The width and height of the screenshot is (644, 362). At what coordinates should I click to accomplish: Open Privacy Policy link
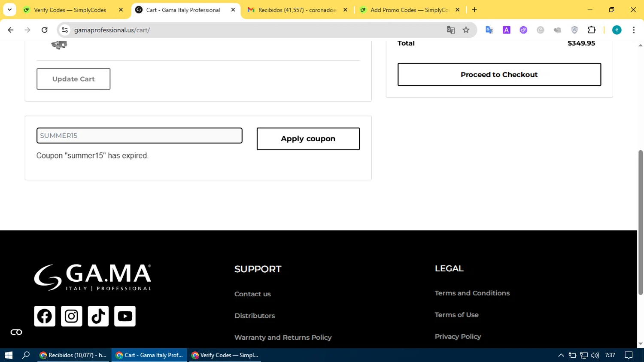click(x=458, y=337)
